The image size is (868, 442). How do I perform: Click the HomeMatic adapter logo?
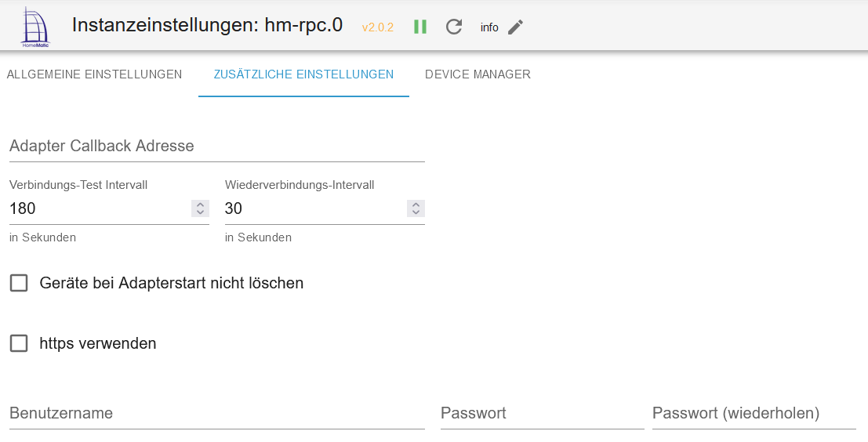33,27
